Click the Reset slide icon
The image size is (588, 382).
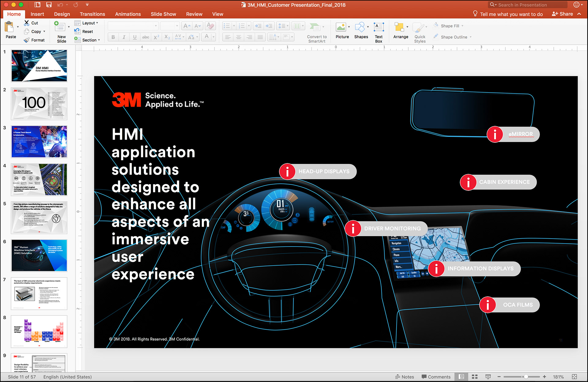click(x=77, y=31)
